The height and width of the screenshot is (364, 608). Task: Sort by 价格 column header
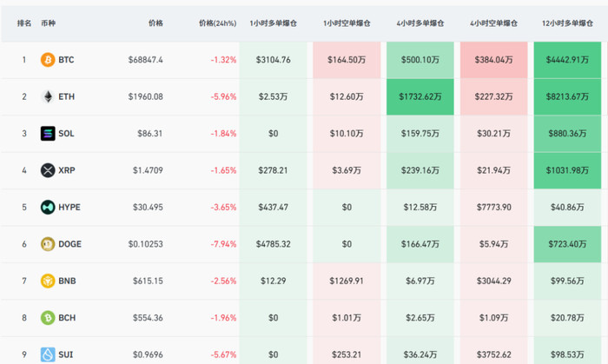point(155,23)
